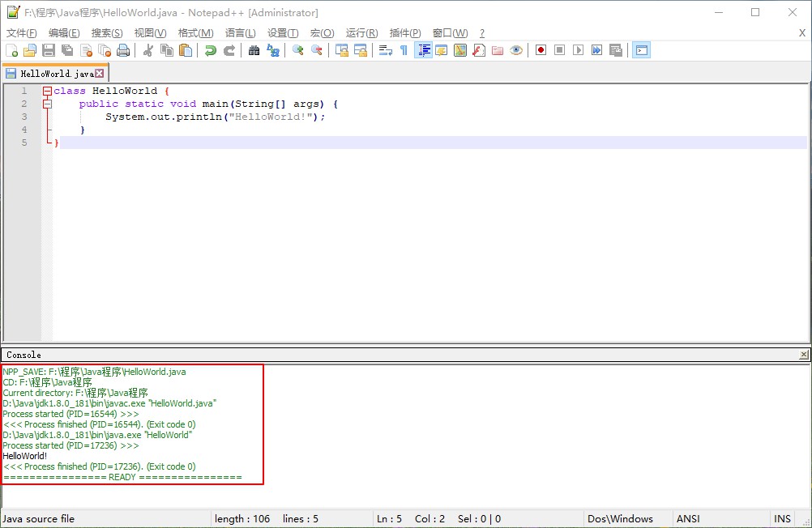
Task: Save all open files
Action: pos(67,50)
